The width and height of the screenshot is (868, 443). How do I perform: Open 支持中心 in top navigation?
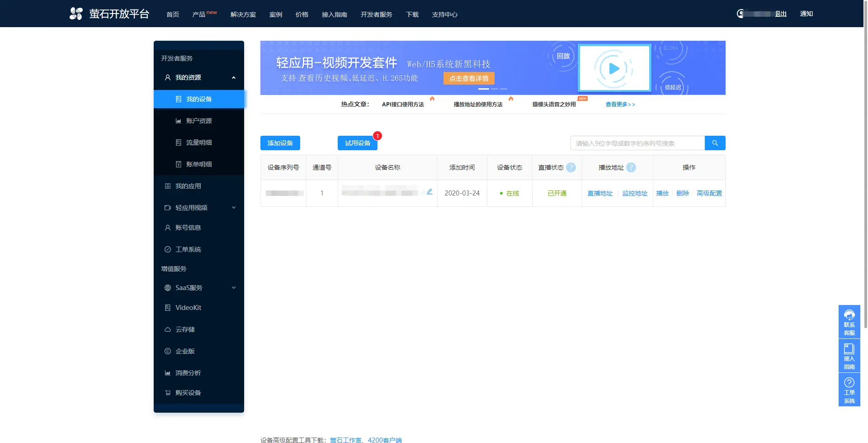point(445,14)
